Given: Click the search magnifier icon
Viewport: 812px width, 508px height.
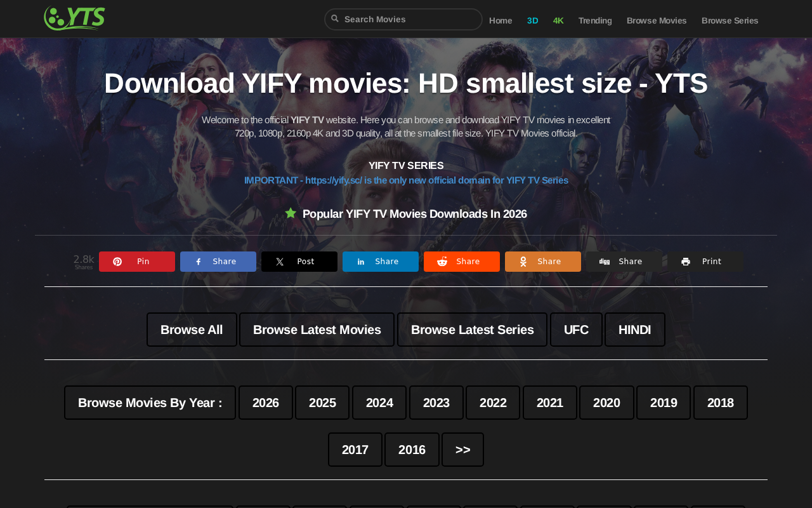Looking at the screenshot, I should pos(335,18).
